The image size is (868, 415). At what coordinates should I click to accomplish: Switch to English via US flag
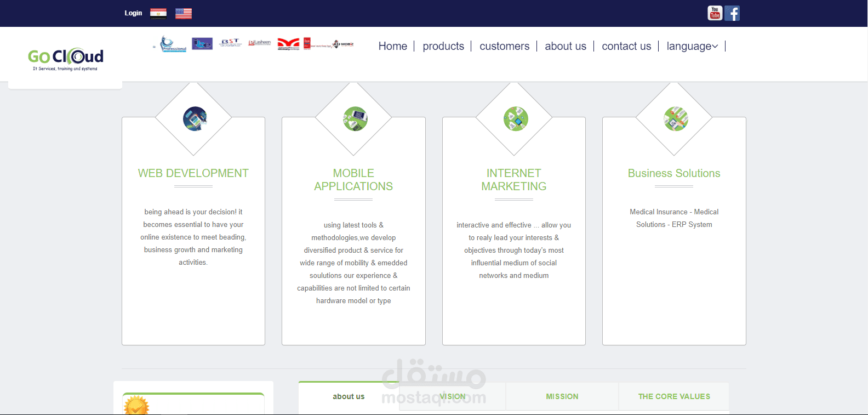184,13
